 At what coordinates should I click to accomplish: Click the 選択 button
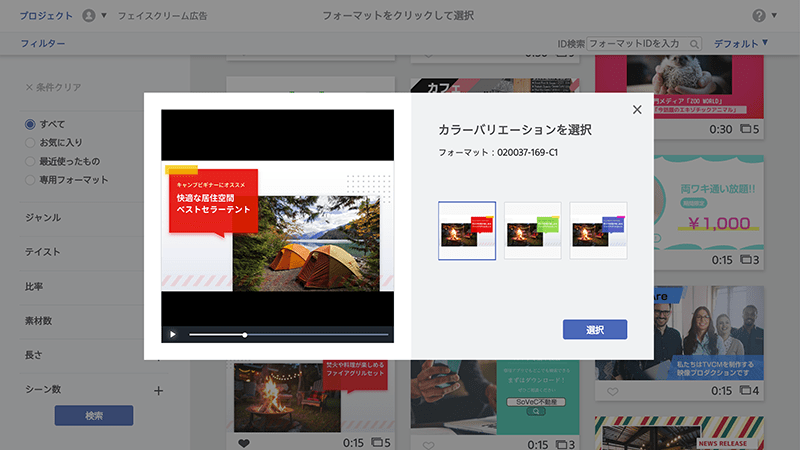595,330
